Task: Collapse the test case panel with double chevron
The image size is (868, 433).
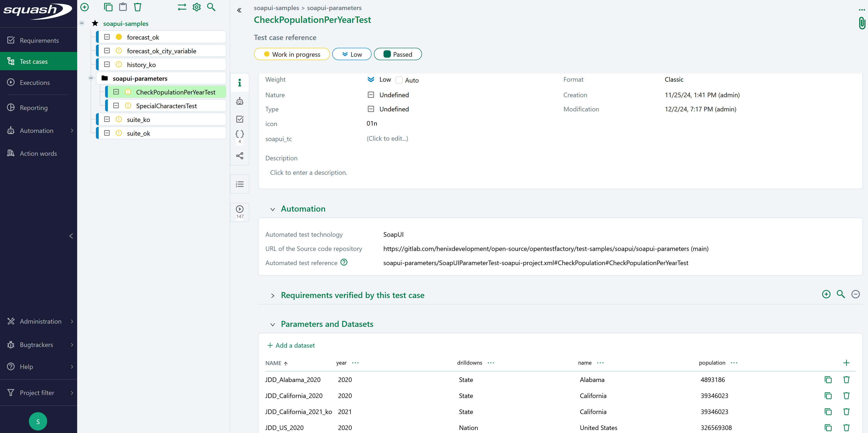Action: 239,10
